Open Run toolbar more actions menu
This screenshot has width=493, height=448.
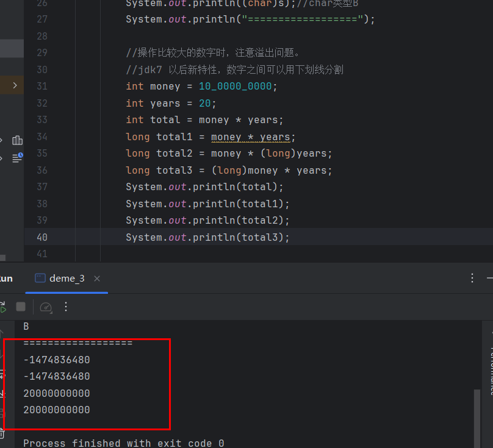(67, 307)
